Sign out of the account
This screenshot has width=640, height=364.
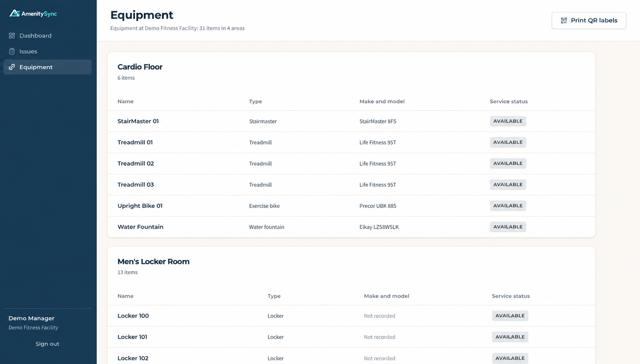47,344
